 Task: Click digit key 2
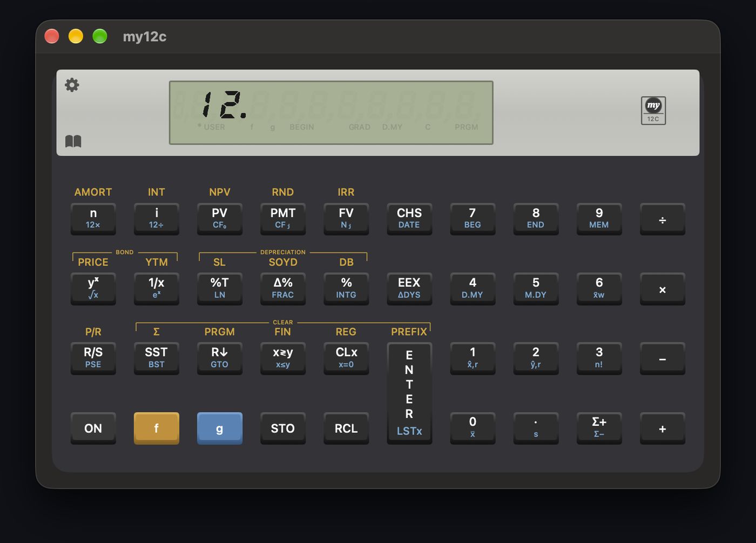536,358
